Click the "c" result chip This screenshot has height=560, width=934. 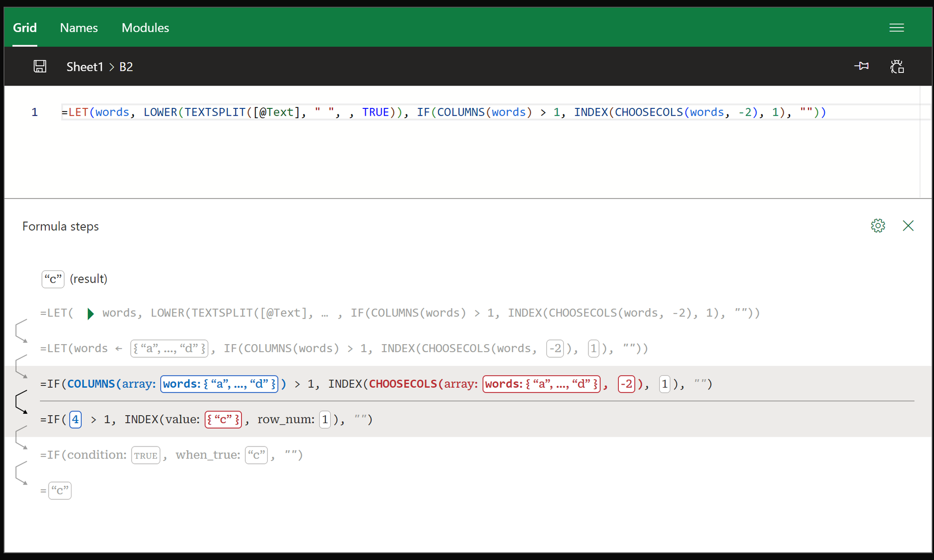[52, 279]
